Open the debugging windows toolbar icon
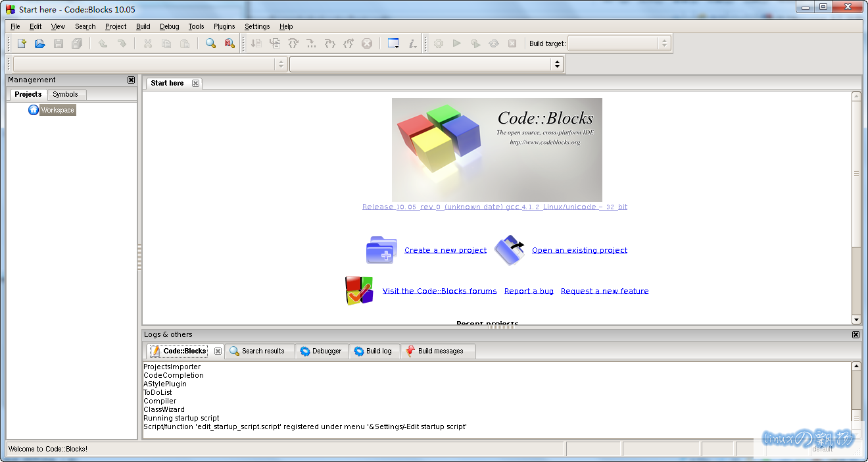This screenshot has width=868, height=462. pyautogui.click(x=393, y=43)
